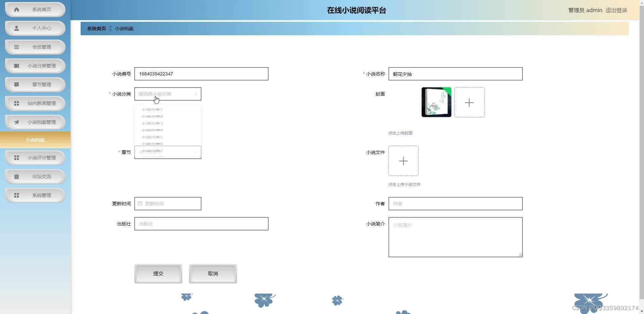
Task: Choose 小说分类6 from the list
Action: click(x=168, y=144)
